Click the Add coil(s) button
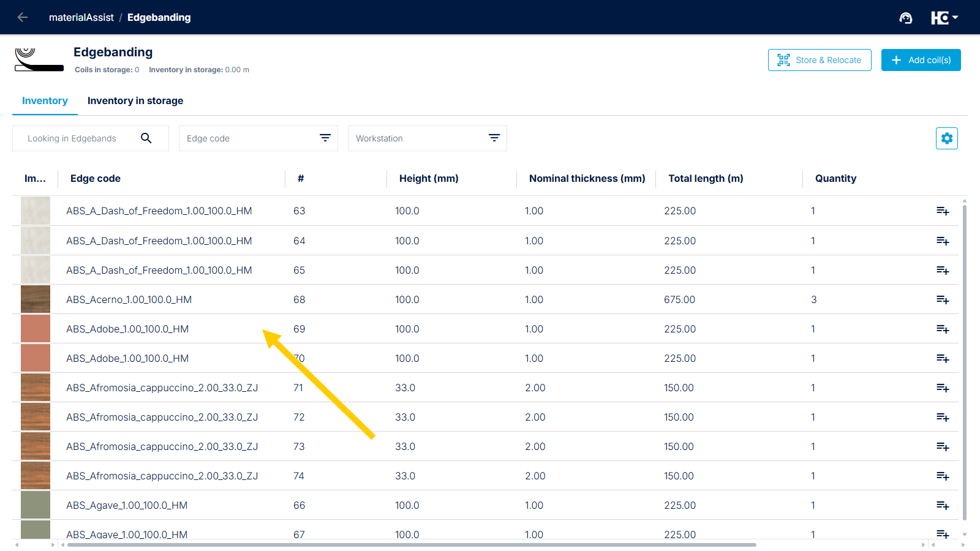Screen dimensions: 980x551 tap(921, 60)
